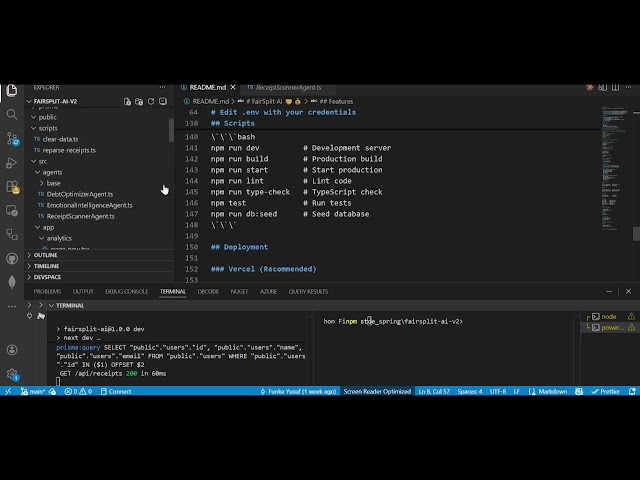Open Run and Debug view
The image size is (640, 480).
[12, 163]
